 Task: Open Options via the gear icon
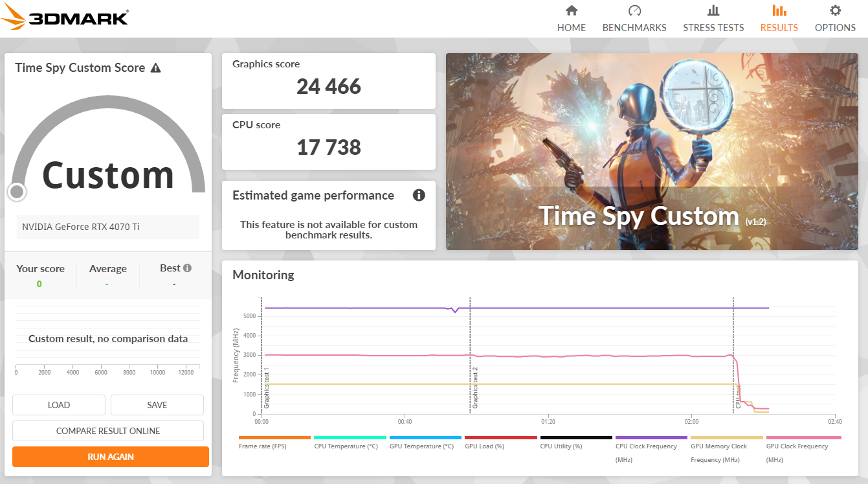835,11
